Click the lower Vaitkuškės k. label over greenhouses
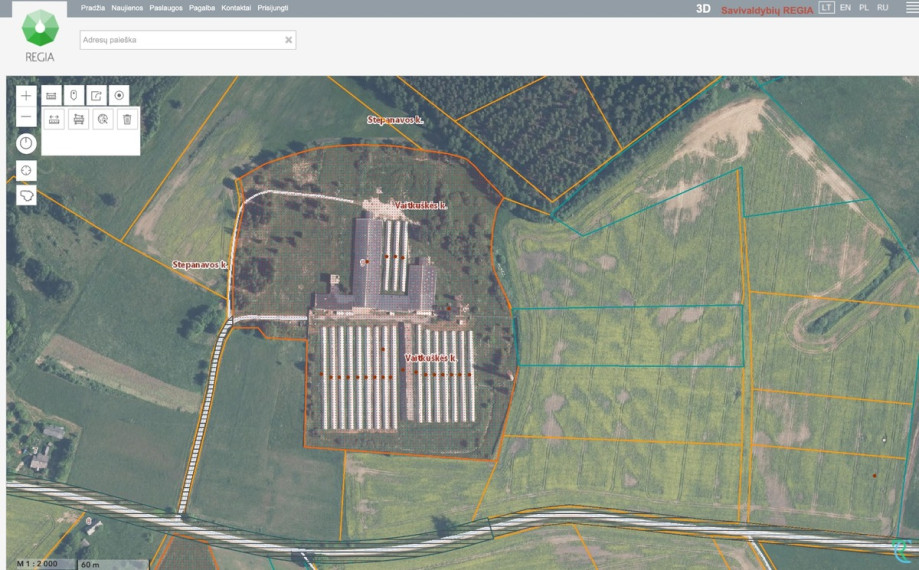 tap(431, 357)
